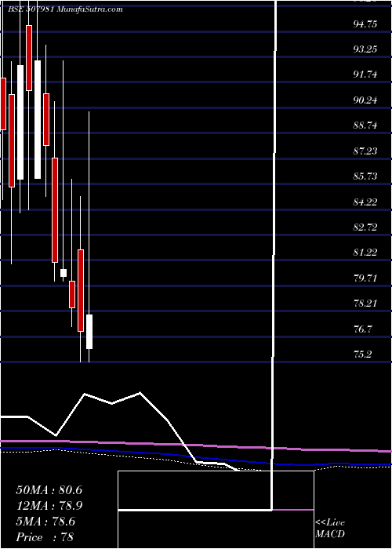Click the 84.22 price axis label
This screenshot has width=392, height=549.
pos(365,202)
